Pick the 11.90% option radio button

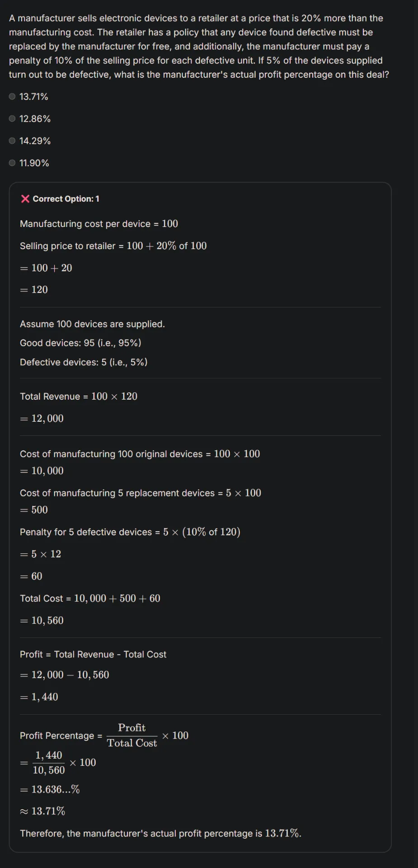click(12, 163)
